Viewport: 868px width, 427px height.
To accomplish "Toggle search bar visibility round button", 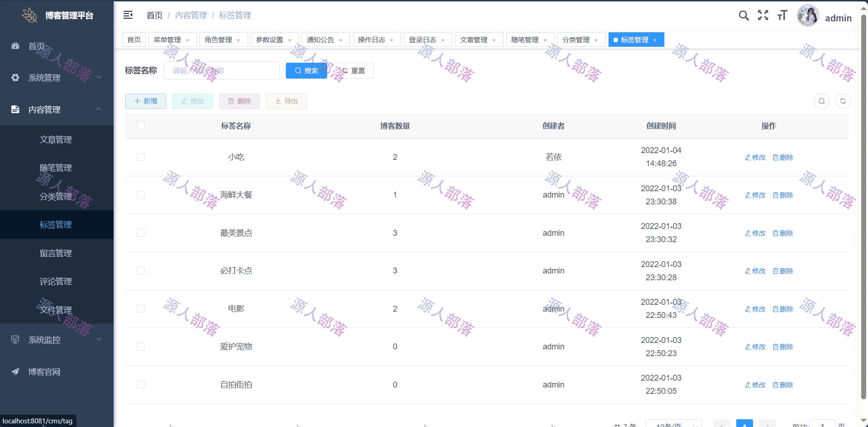I will click(x=822, y=101).
